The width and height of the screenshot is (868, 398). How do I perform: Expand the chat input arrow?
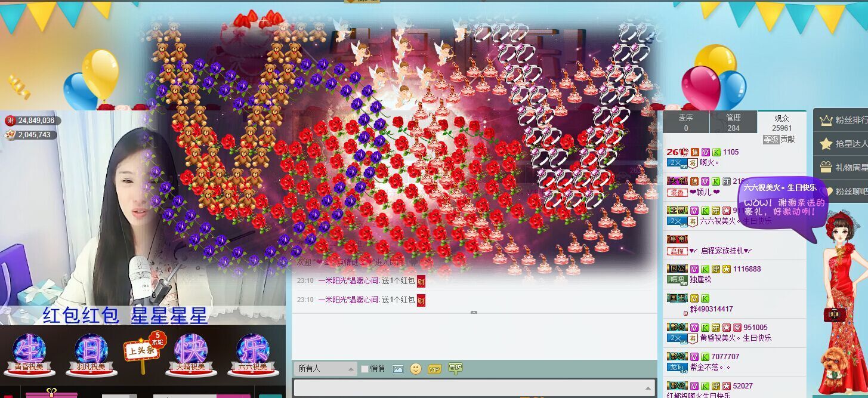tap(648, 388)
